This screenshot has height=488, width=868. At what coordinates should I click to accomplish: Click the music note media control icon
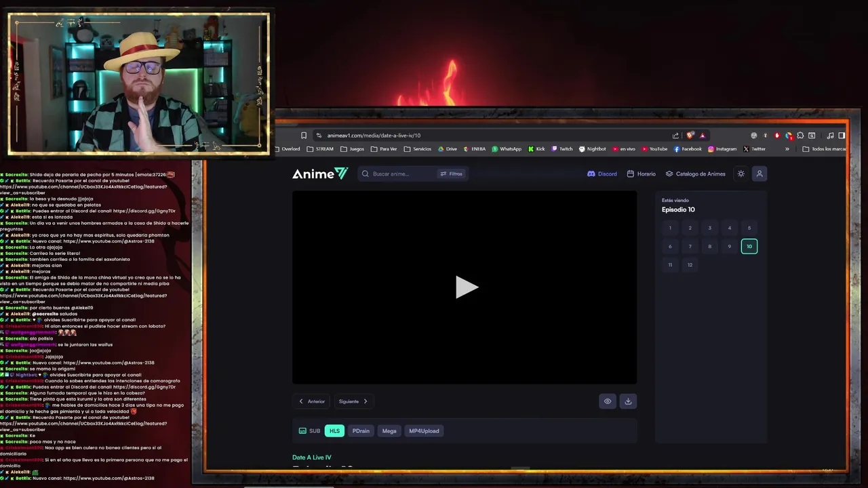830,136
